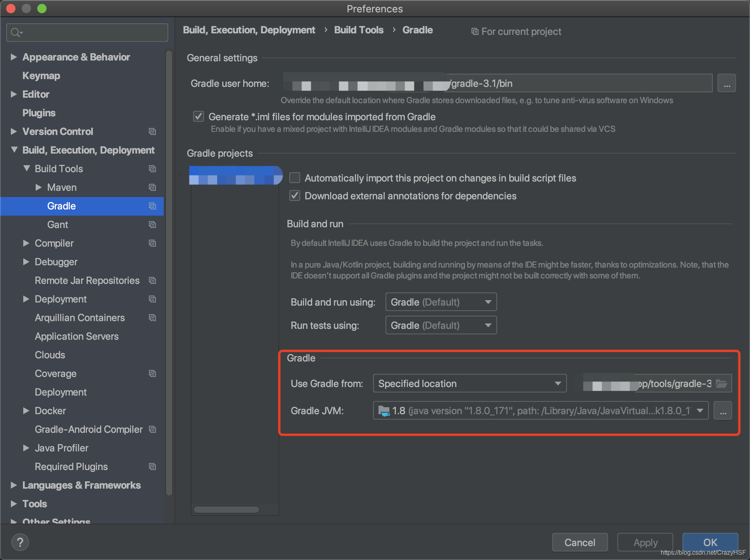
Task: Click ellipsis button beside Gradle JVM
Action: coord(723,411)
